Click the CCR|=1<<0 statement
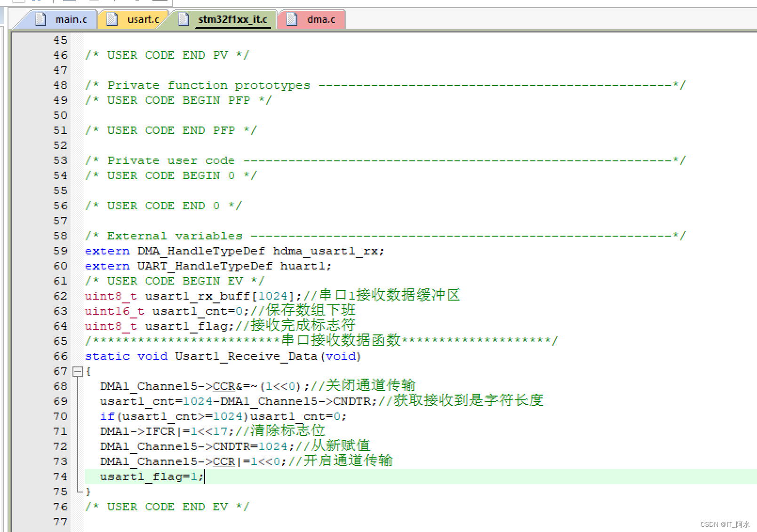This screenshot has height=532, width=757. click(193, 461)
